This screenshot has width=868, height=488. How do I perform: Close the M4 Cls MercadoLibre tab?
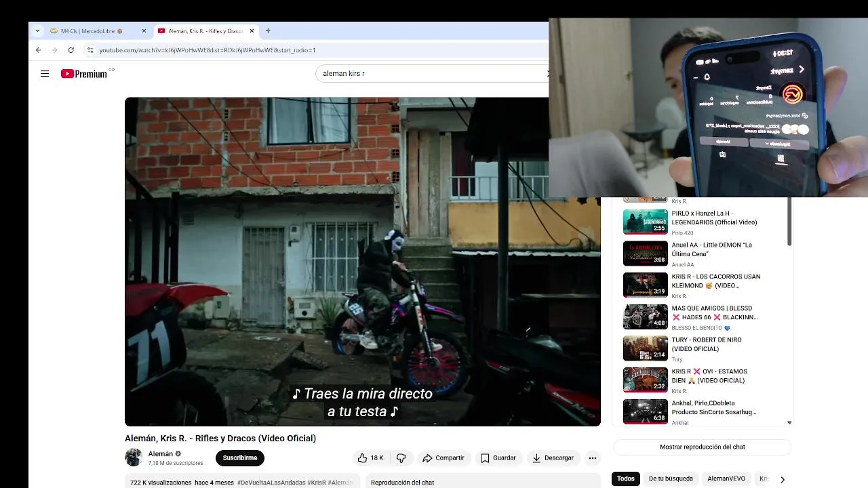(144, 31)
